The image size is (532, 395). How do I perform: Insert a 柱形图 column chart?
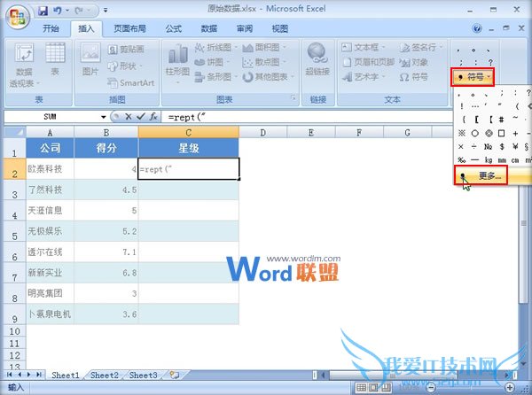coord(177,65)
